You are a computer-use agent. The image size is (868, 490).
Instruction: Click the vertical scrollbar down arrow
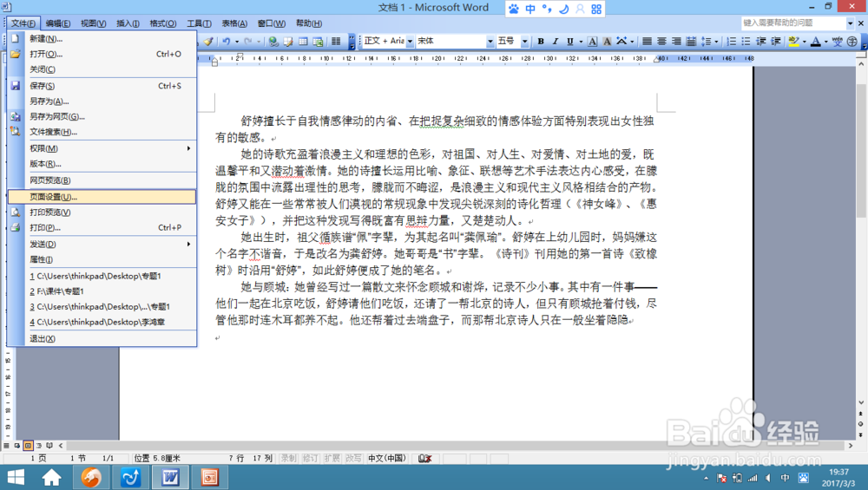coord(861,402)
